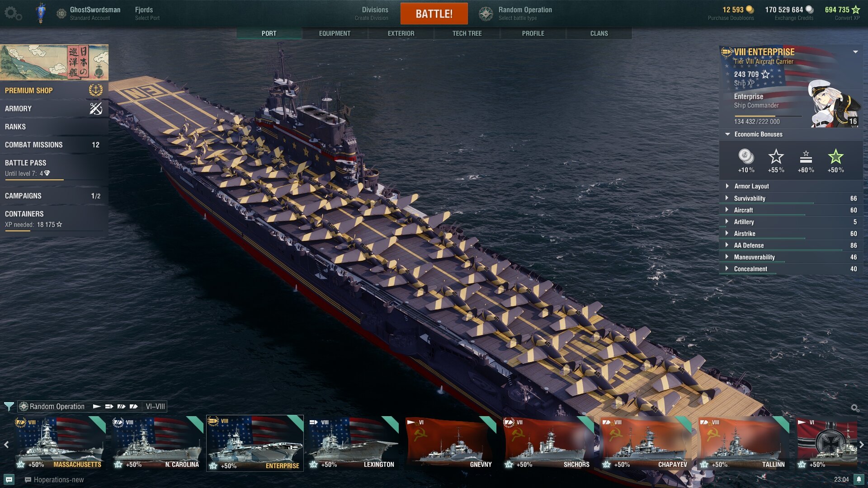The height and width of the screenshot is (488, 868).
Task: Toggle battleship class filter icon
Action: click(x=121, y=407)
